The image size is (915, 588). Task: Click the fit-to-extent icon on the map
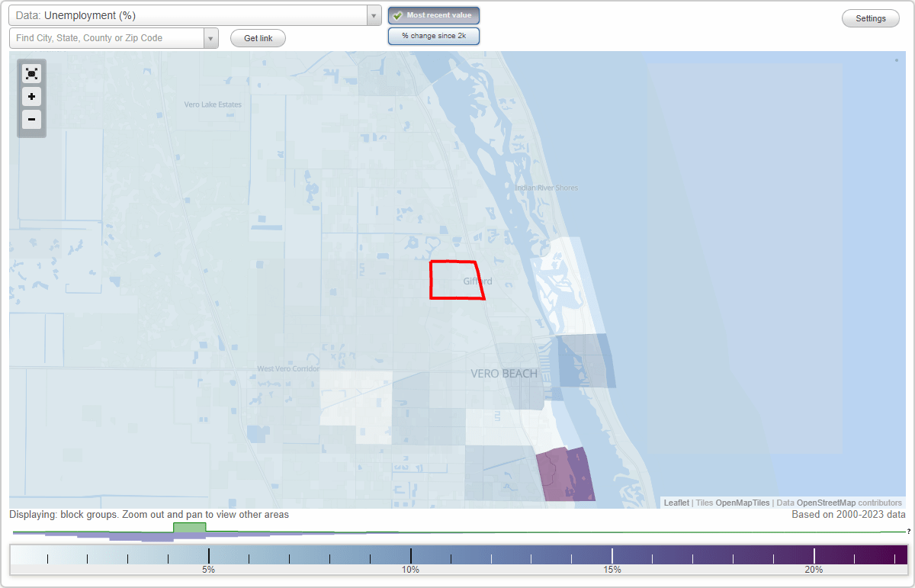(x=31, y=74)
